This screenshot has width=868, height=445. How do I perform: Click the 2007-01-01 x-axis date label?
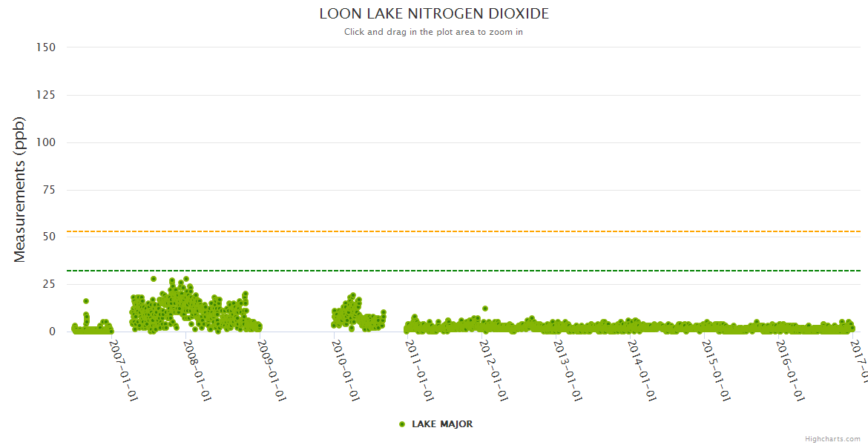[123, 369]
